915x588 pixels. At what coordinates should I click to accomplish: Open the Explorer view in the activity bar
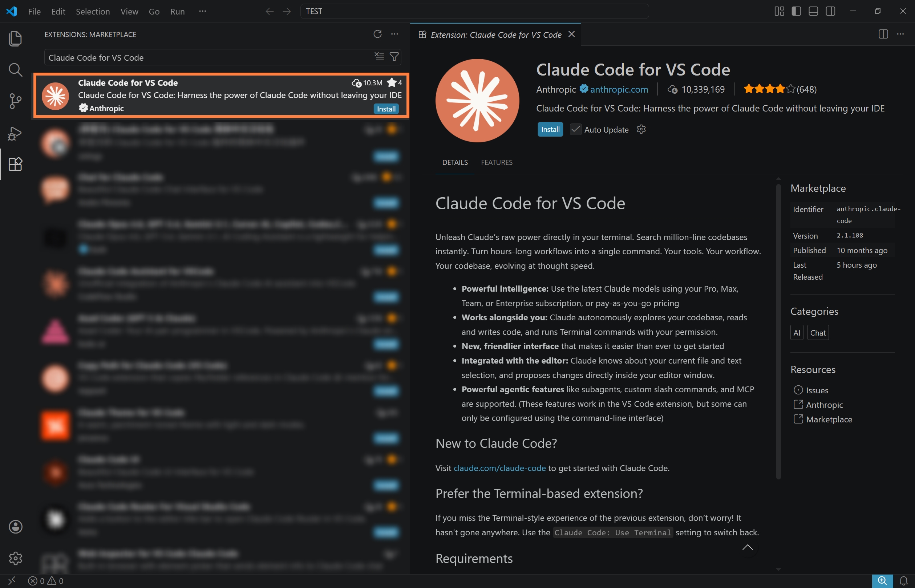tap(15, 38)
